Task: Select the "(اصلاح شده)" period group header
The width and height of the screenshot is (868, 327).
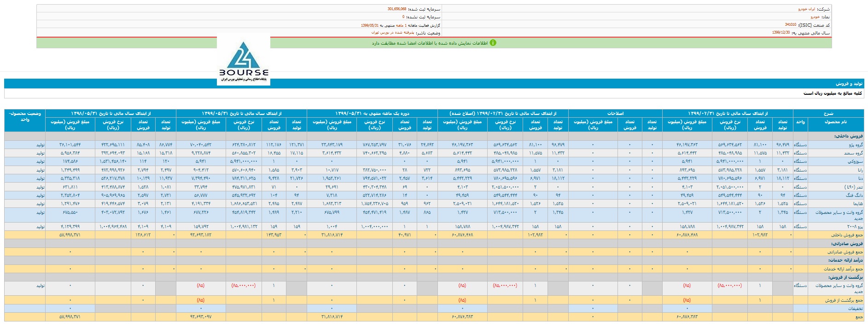Action: [x=503, y=113]
